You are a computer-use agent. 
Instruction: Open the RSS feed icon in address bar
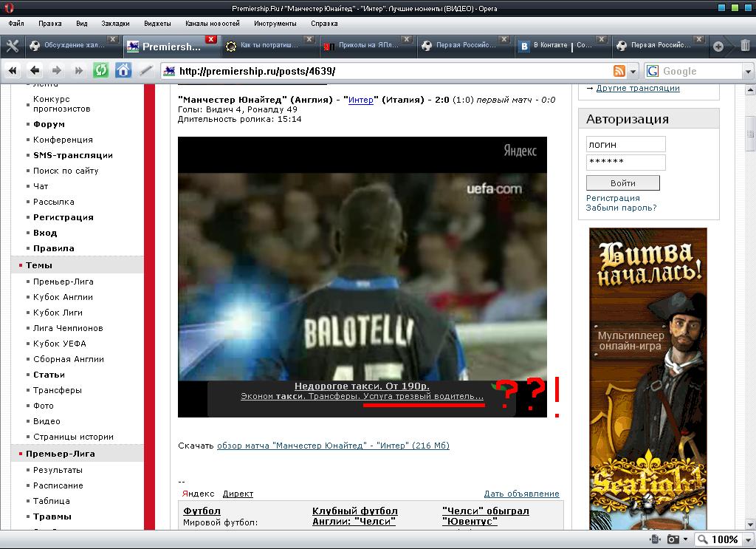619,71
